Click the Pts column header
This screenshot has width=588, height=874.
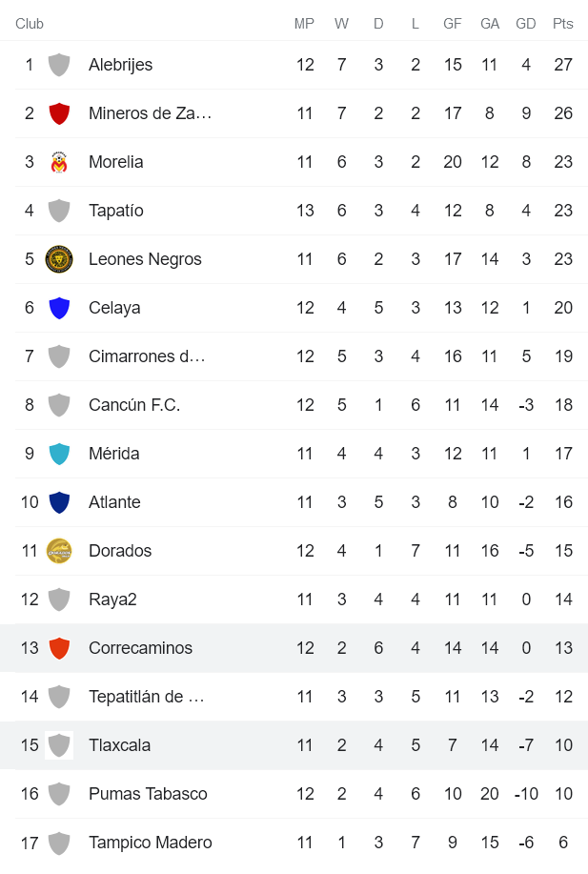562,24
